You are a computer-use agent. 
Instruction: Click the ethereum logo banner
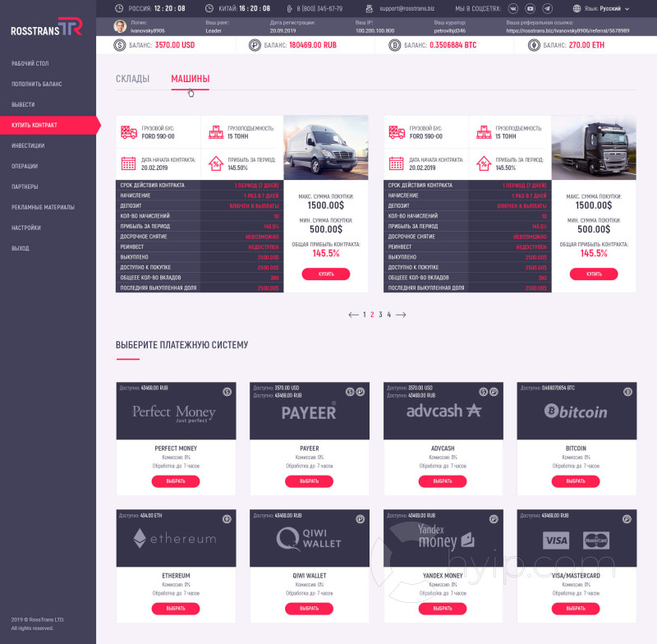point(175,538)
